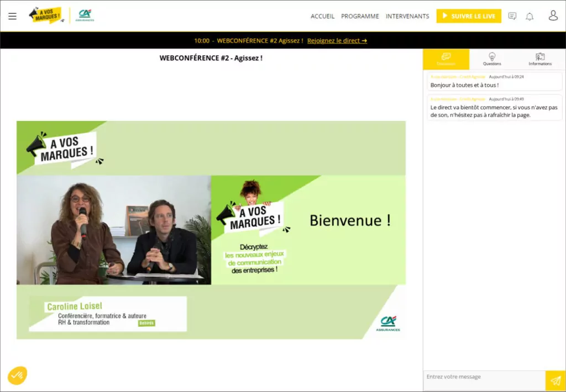The width and height of the screenshot is (566, 392).
Task: Click the yellow checkmark floating button
Action: tap(17, 375)
